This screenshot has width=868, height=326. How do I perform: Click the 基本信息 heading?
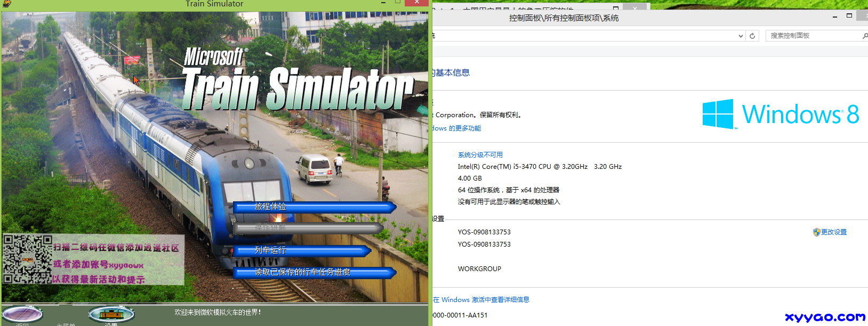tap(452, 73)
